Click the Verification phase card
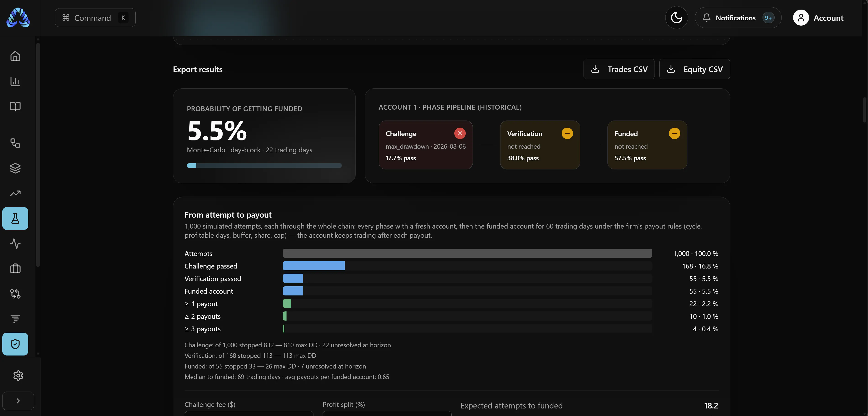 (540, 145)
